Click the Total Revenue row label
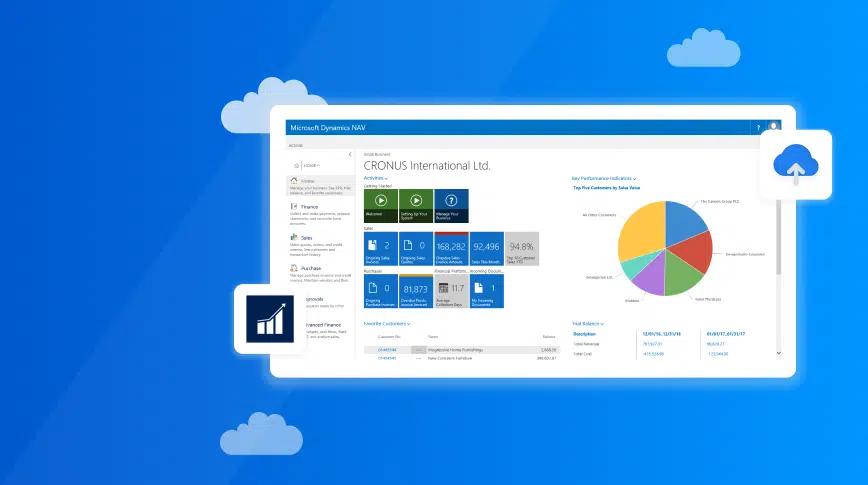Screen dimensions: 868x485 click(586, 344)
